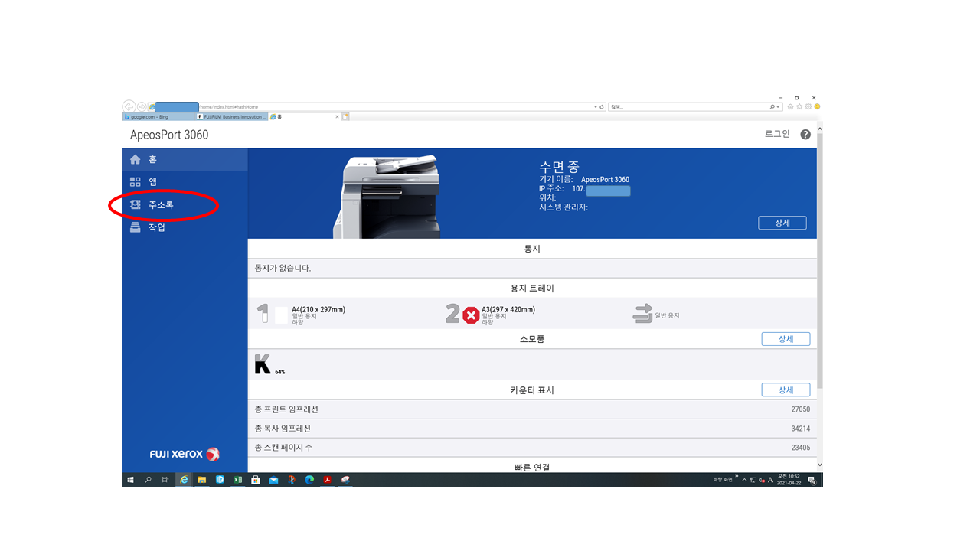This screenshot has height=551, width=980.
Task: Click the Internet Explorer taskbar icon
Action: tap(184, 480)
